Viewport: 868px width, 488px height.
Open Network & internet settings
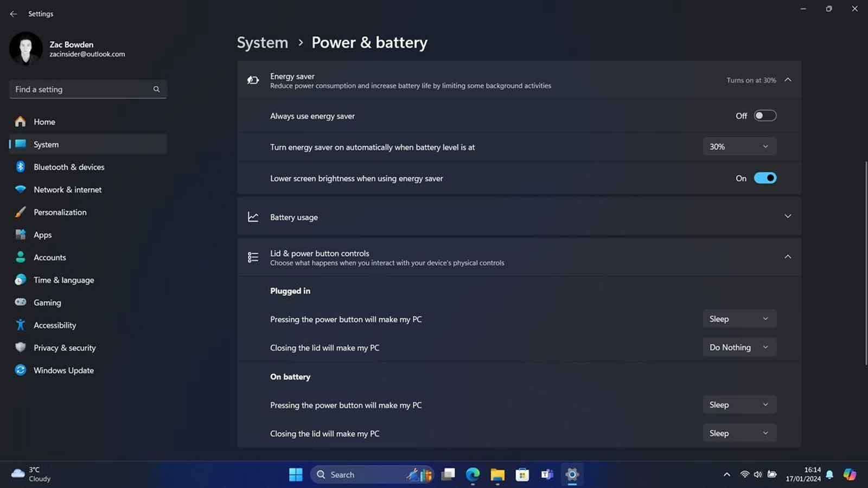coord(67,189)
